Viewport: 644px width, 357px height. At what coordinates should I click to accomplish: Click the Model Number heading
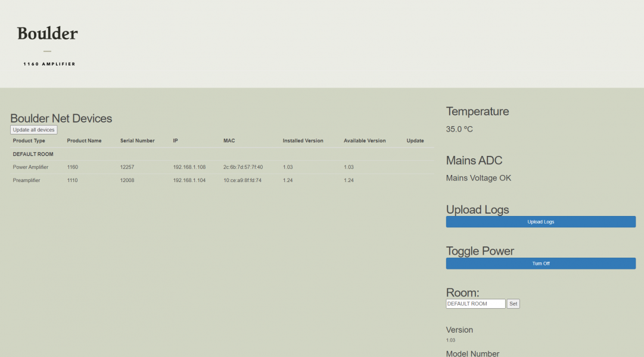coord(473,353)
